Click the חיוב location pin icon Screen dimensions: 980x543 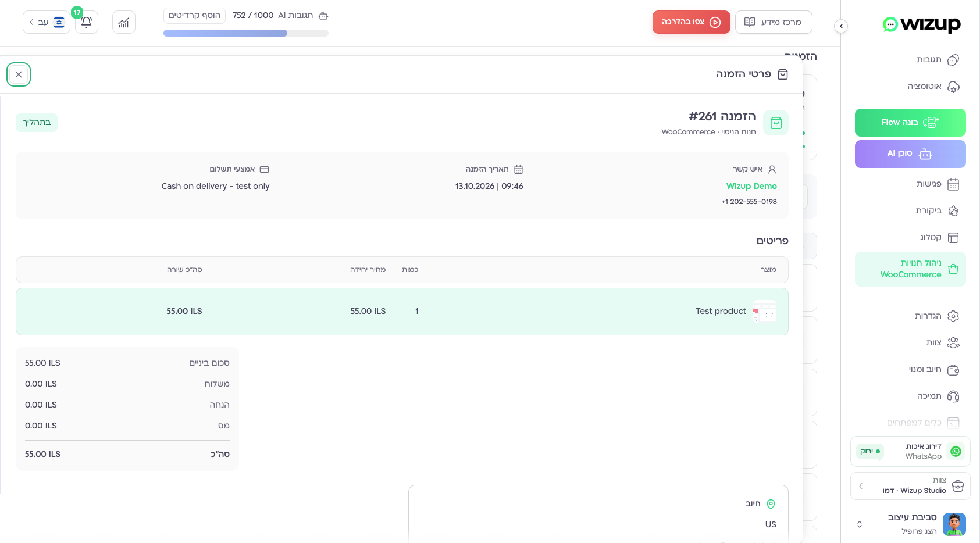point(771,504)
